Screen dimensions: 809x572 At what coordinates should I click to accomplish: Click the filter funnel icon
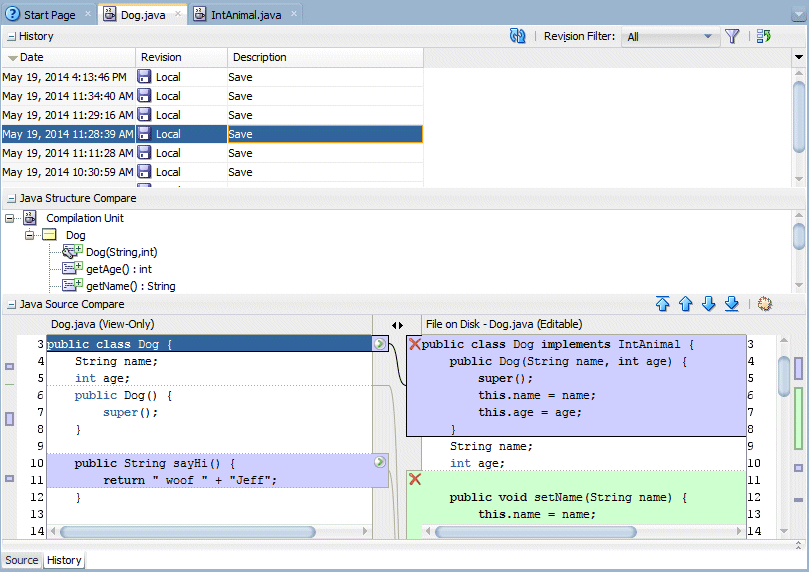(732, 36)
